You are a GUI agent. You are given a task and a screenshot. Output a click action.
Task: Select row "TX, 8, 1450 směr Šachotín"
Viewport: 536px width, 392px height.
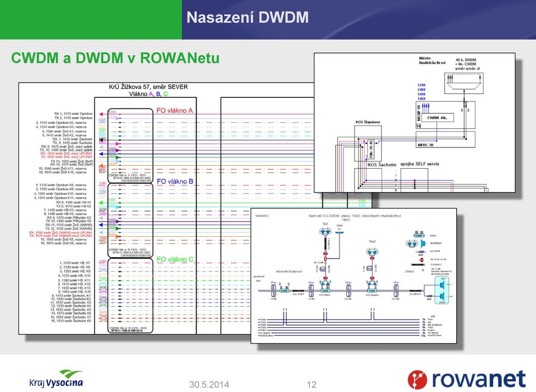click(x=72, y=143)
